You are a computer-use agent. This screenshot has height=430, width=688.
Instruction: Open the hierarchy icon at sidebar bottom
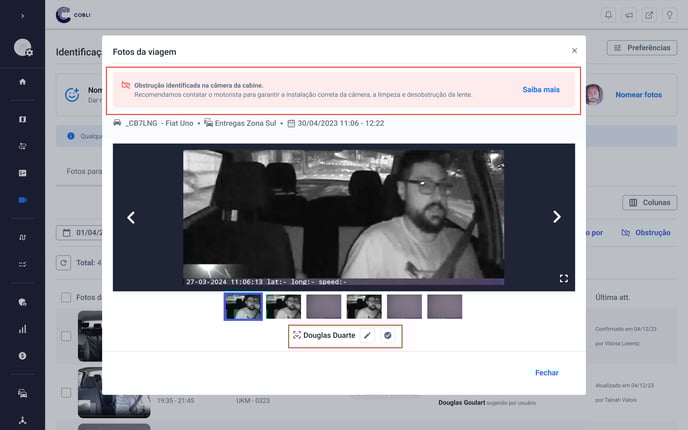(x=22, y=420)
